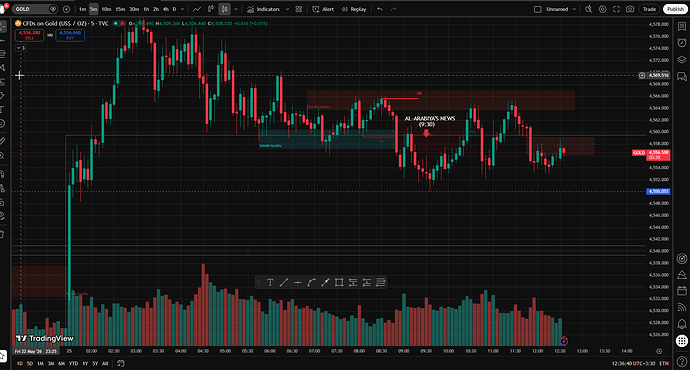Select the Text tool in drawing toolbar
Viewport: 690px width, 370px height.
270,282
